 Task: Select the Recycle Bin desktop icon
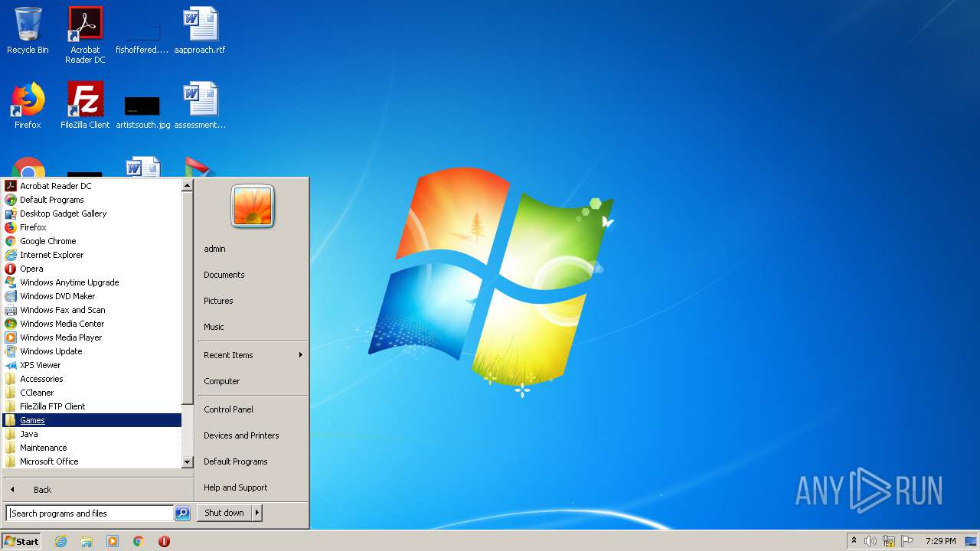[x=28, y=31]
